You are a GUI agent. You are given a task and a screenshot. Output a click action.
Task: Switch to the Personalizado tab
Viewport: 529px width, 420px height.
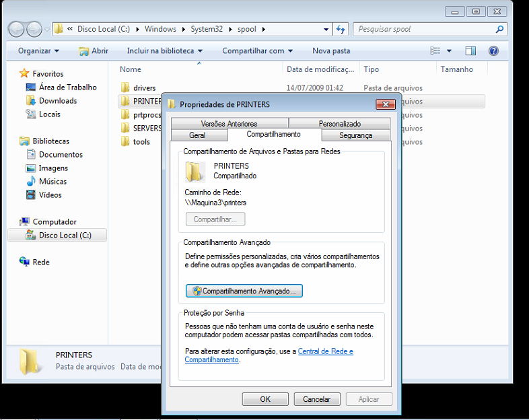(339, 123)
